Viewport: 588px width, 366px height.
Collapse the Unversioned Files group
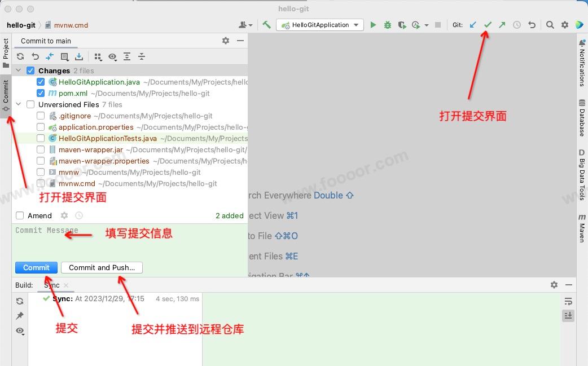pos(19,104)
